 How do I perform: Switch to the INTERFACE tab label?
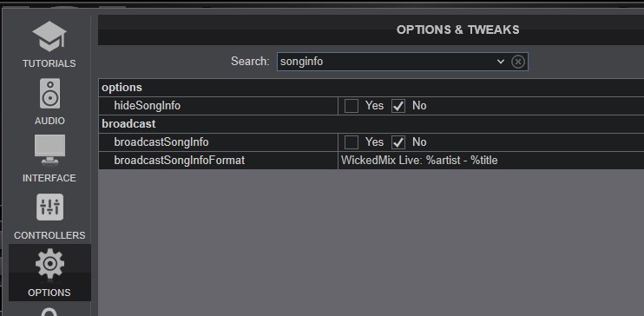click(x=49, y=178)
